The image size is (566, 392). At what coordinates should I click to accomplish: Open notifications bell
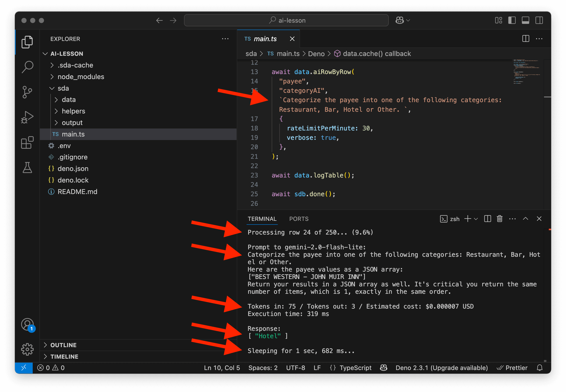tap(539, 368)
